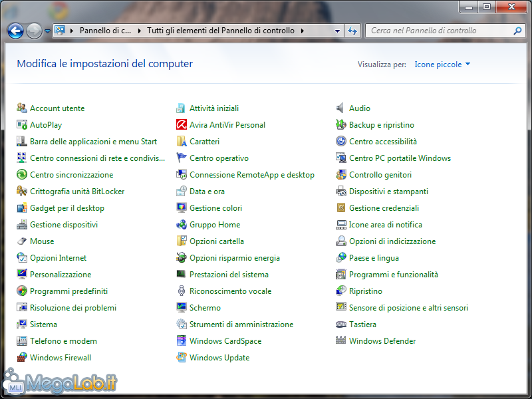
Task: Click the Avira AntiVir red umbrella icon
Action: click(x=182, y=125)
